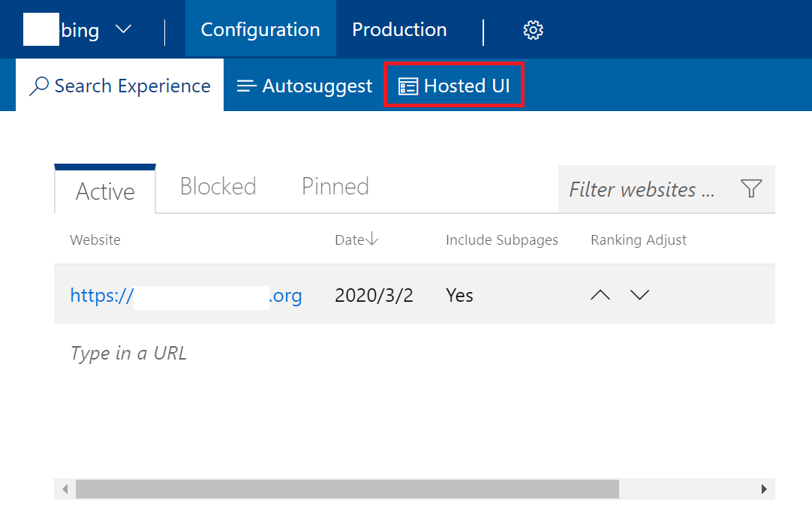Move the website down in ranking
This screenshot has width=812, height=527.
coord(639,294)
